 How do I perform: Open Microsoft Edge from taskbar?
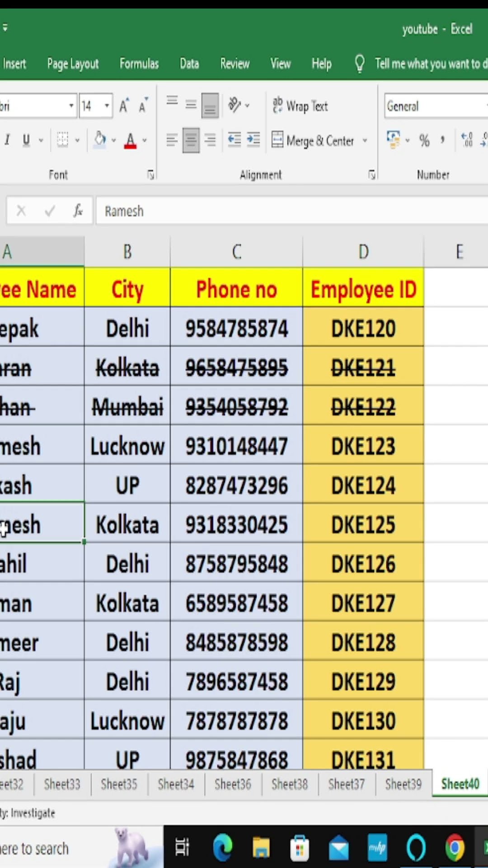(x=222, y=848)
